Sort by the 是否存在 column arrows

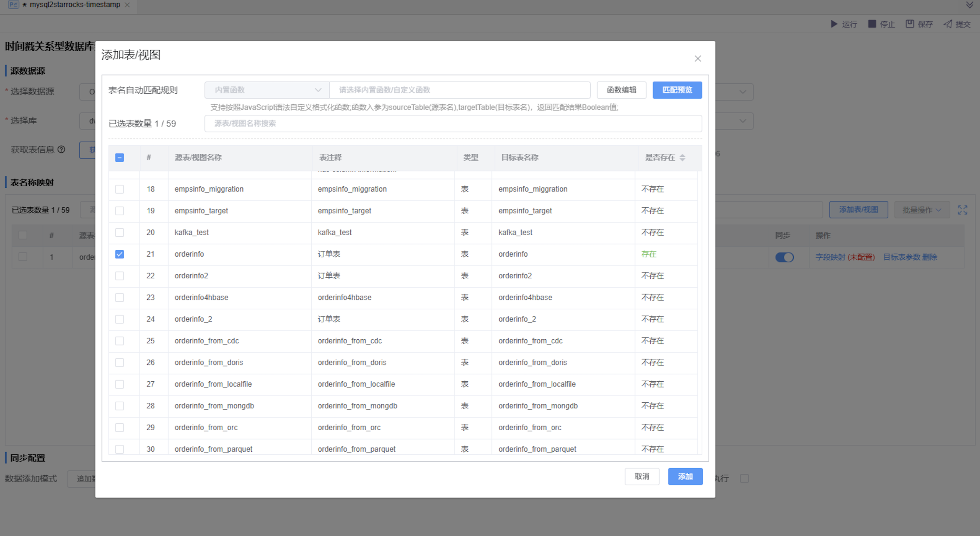click(682, 157)
